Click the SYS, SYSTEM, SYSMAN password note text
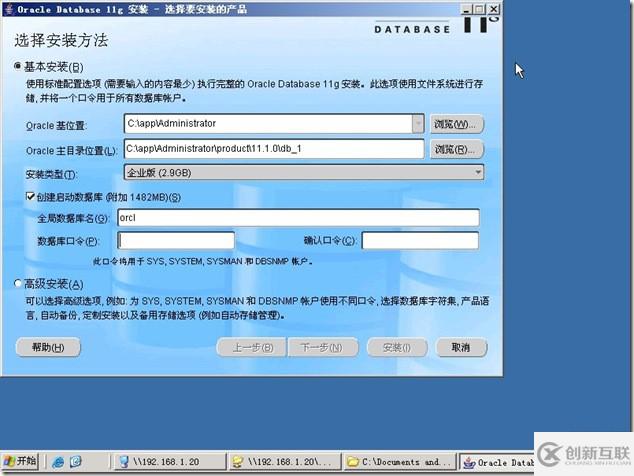This screenshot has height=476, width=634. point(203,261)
